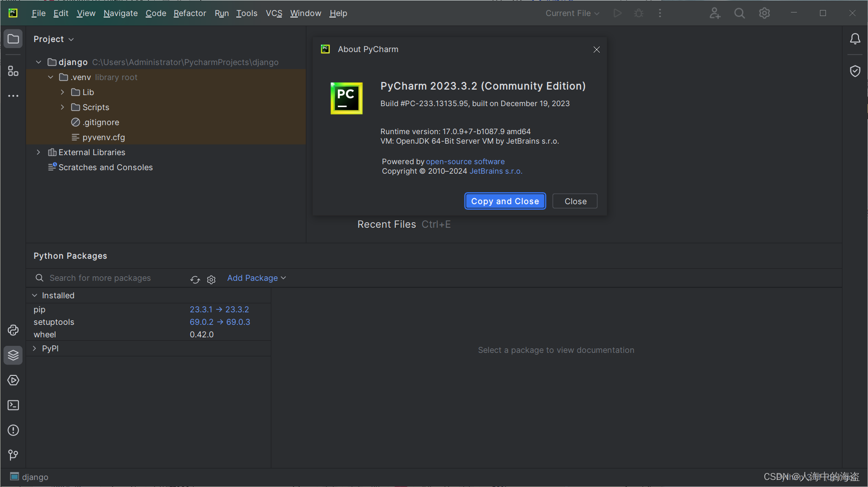Open the Add Package dropdown
This screenshot has height=487, width=868.
click(x=256, y=278)
